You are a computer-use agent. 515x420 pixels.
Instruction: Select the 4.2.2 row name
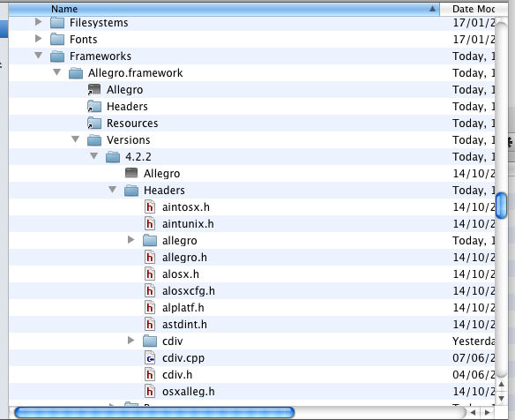[138, 157]
